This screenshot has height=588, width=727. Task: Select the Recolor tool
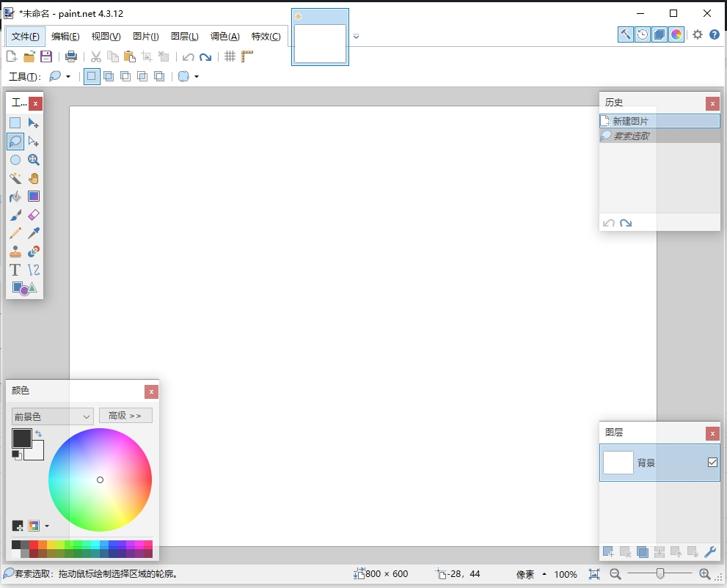[34, 251]
